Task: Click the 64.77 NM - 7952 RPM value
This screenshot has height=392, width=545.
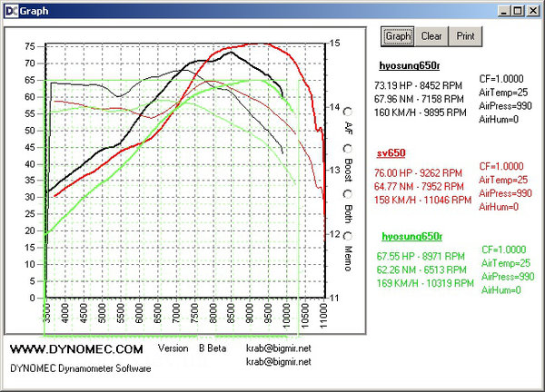Action: (419, 187)
